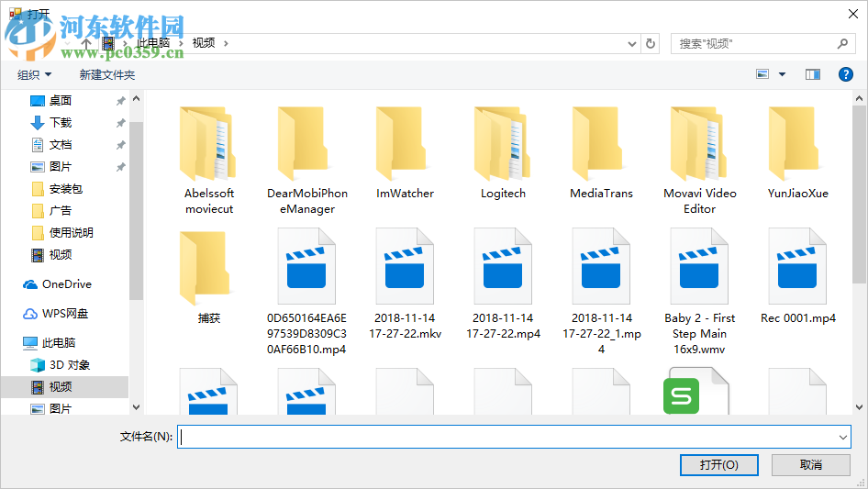Open 文档 in the sidebar
Screen dimensions: 868x489
click(x=61, y=145)
